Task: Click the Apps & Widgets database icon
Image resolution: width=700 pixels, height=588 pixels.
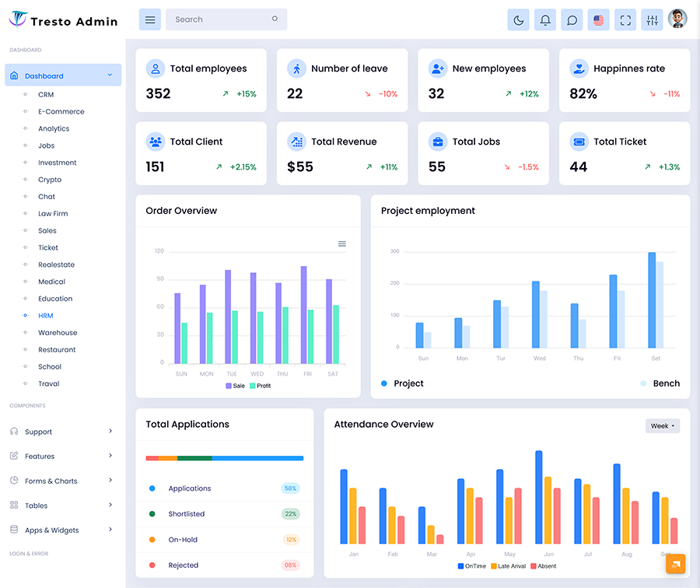Action: point(14,530)
